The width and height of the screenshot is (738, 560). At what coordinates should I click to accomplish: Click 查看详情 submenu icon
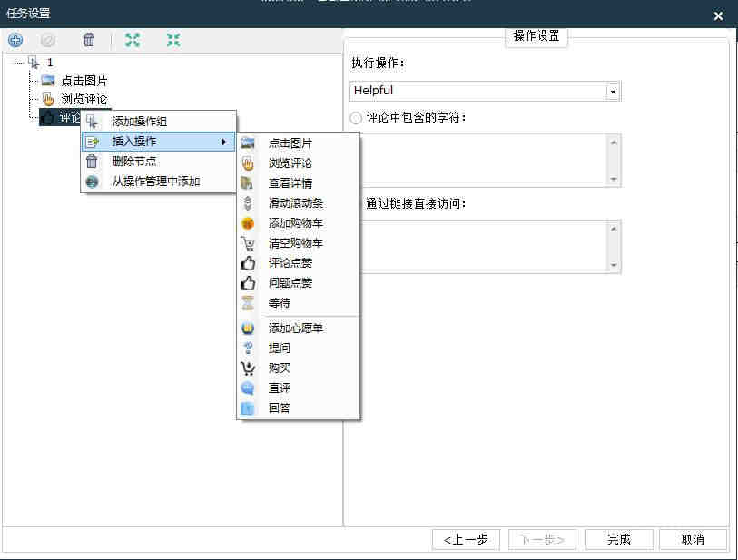247,183
